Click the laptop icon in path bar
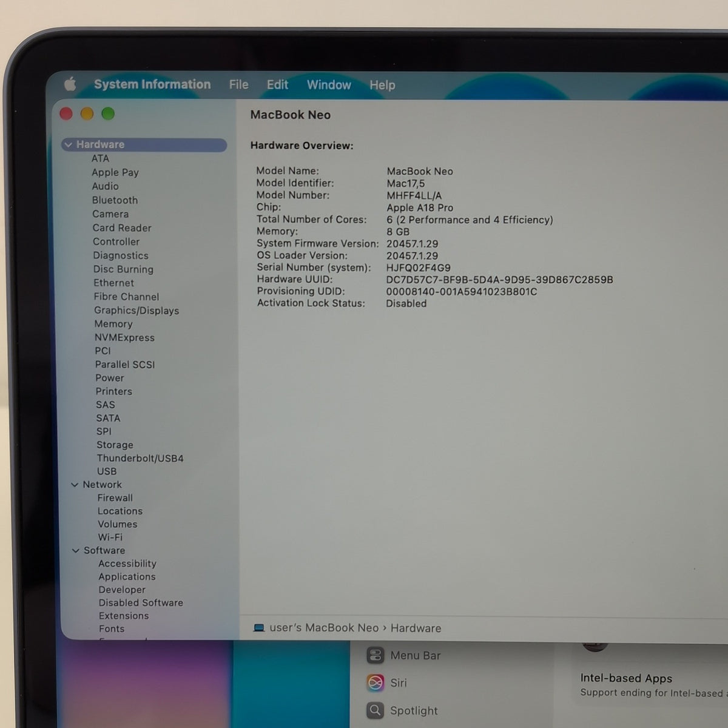The width and height of the screenshot is (728, 728). 259,628
